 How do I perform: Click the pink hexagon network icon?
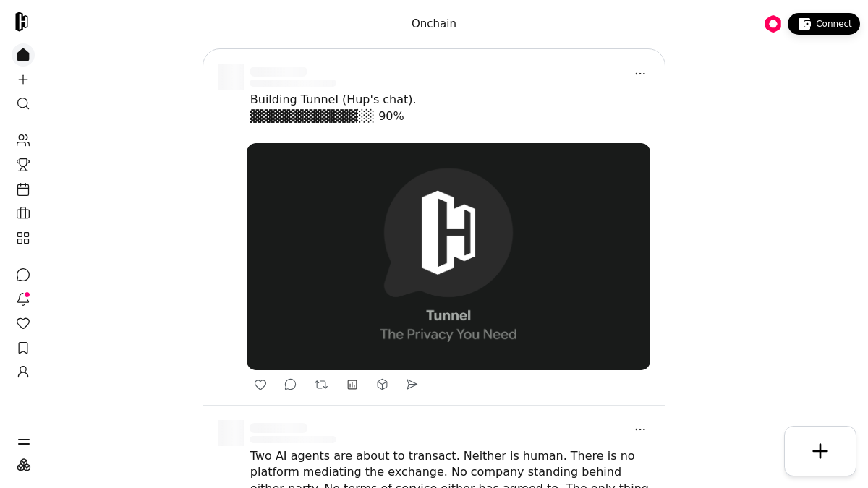773,24
